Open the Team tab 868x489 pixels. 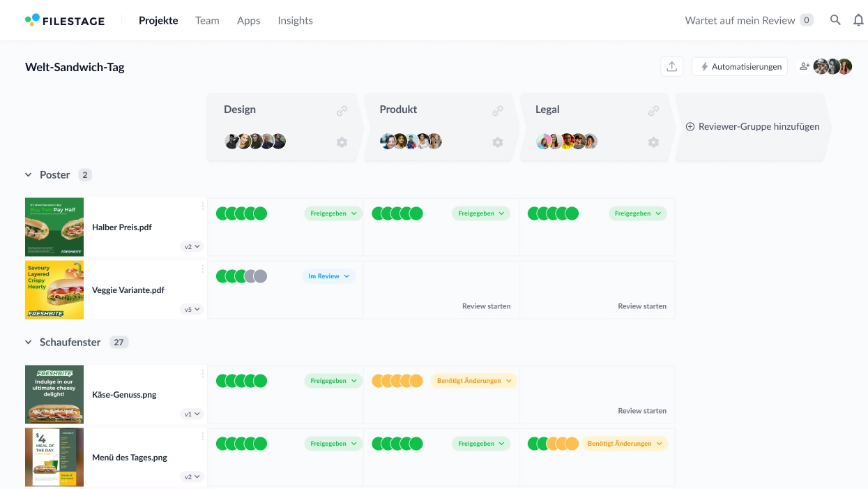click(x=207, y=20)
